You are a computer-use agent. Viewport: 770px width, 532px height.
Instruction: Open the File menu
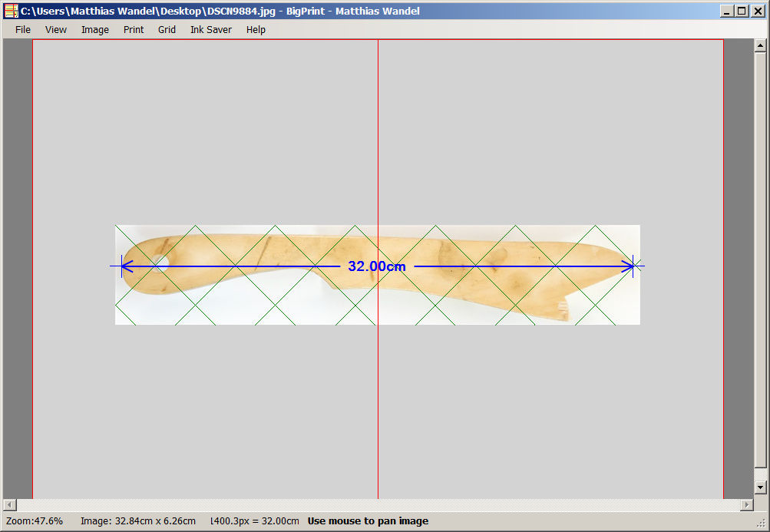[x=23, y=30]
